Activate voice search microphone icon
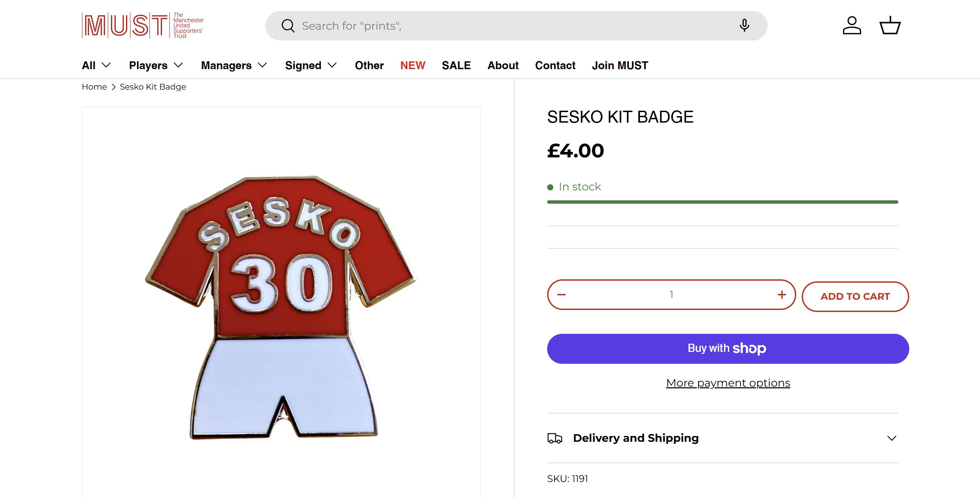The width and height of the screenshot is (980, 498). click(x=744, y=26)
